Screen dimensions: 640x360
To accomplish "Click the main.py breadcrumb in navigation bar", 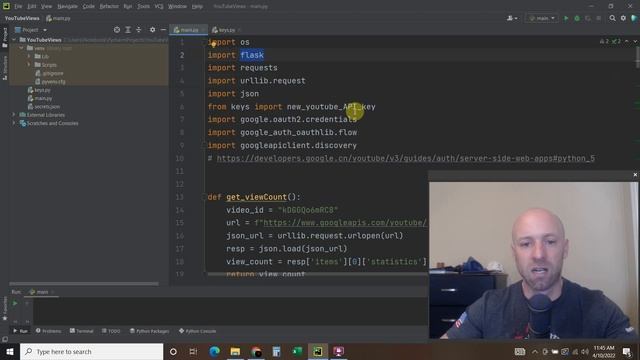I will pos(58,18).
